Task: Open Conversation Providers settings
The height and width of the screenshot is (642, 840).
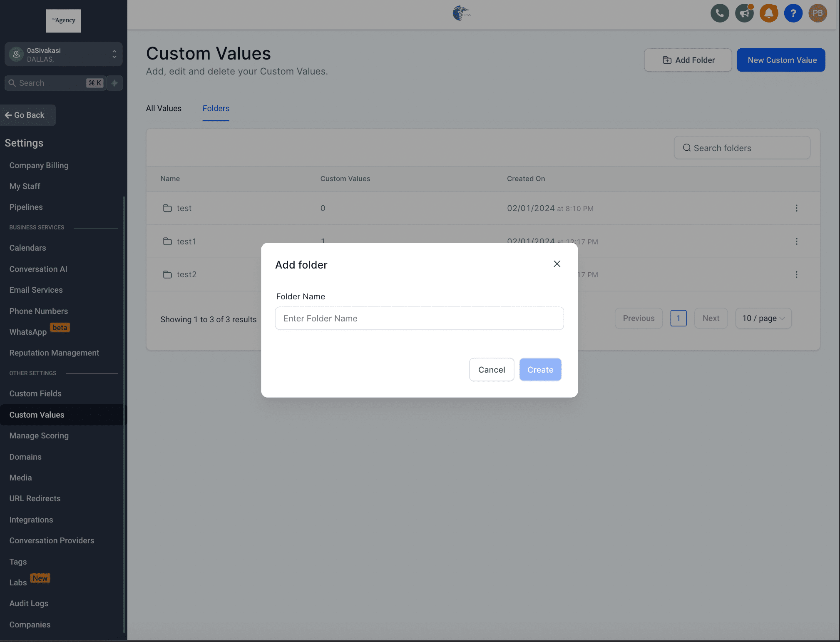Action: pyautogui.click(x=52, y=540)
